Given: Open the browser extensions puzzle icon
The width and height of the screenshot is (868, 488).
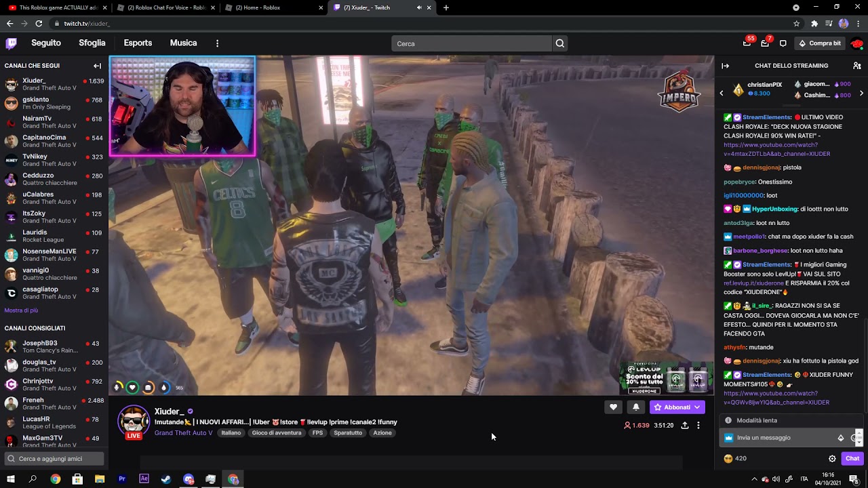Looking at the screenshot, I should [x=814, y=23].
